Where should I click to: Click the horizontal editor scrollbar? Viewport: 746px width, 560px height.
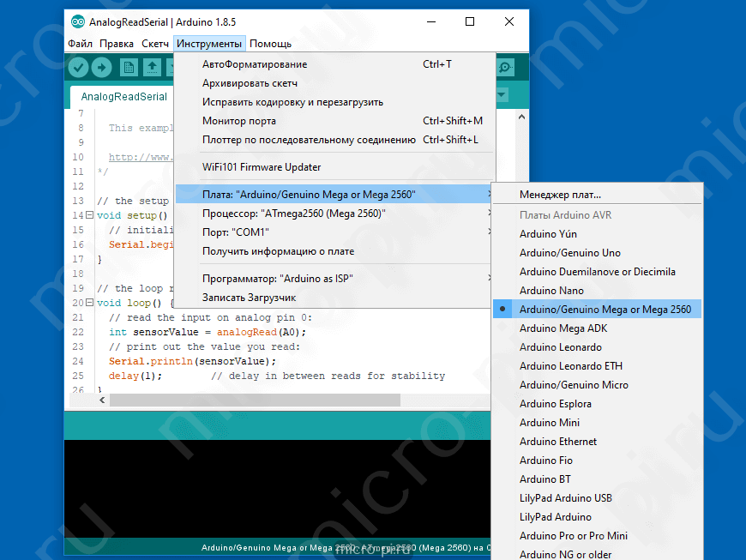(254, 400)
